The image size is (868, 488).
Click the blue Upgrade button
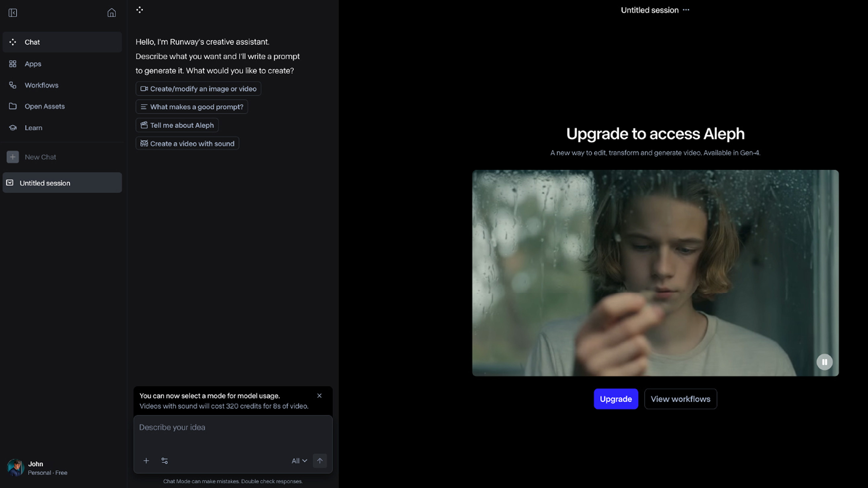(616, 399)
